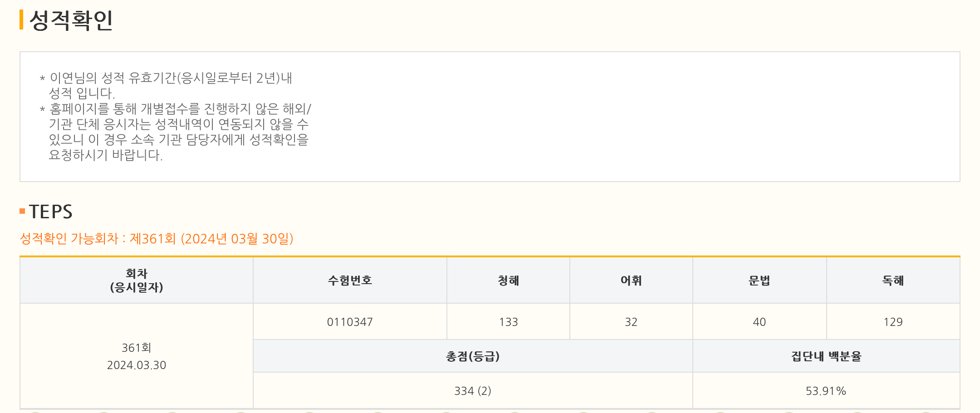Click the exam number 0110347 cell
This screenshot has width=980, height=413.
(x=350, y=322)
